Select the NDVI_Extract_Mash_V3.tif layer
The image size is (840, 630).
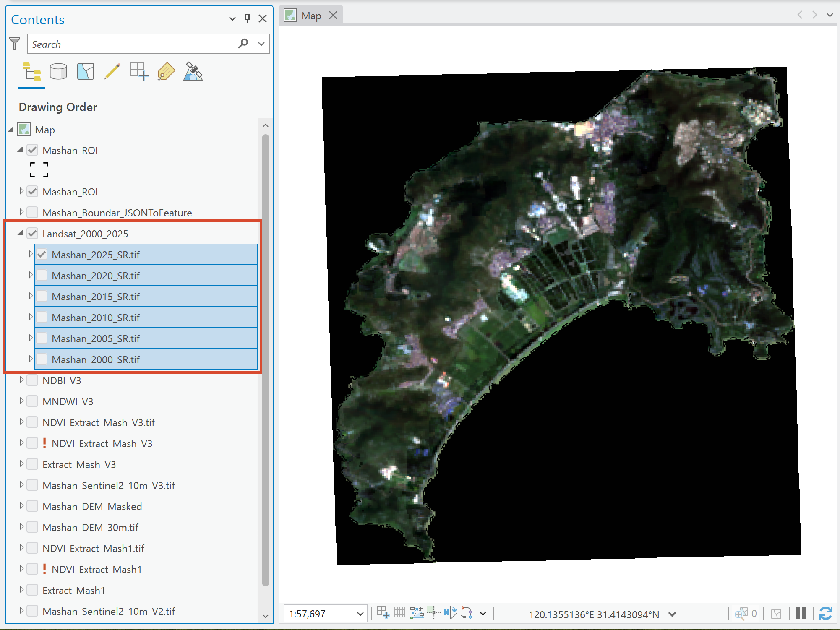tap(99, 422)
